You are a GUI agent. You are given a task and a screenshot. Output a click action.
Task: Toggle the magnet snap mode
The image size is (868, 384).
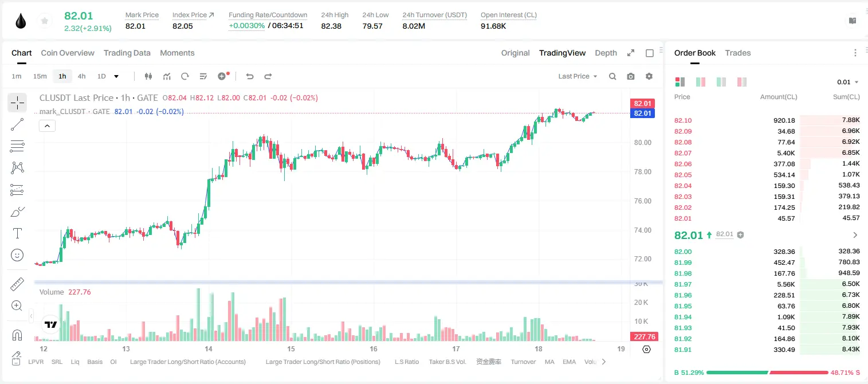[x=17, y=335]
